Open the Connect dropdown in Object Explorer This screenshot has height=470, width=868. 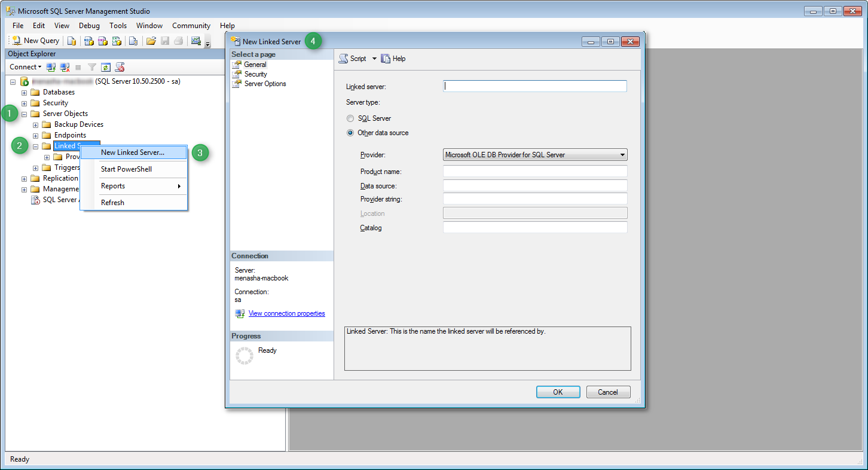click(x=26, y=67)
